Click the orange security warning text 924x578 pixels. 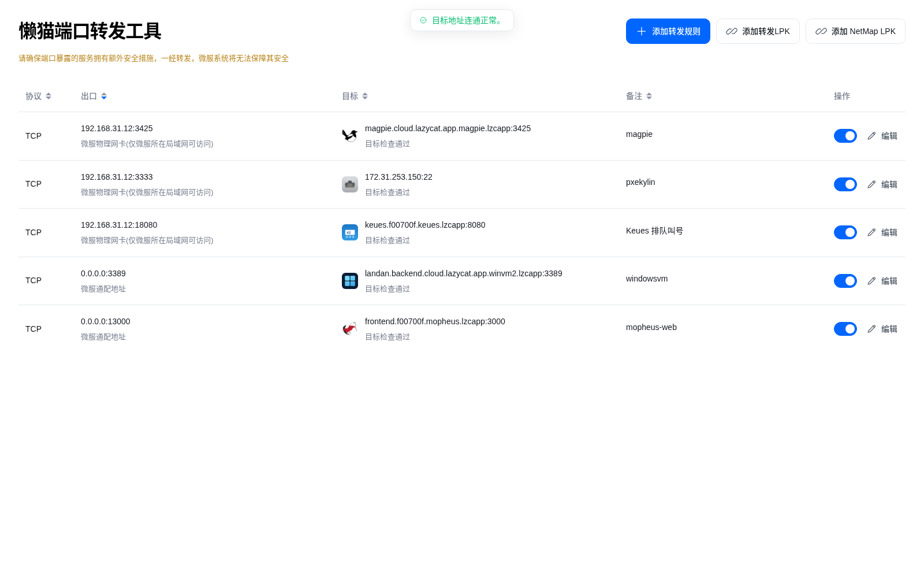click(154, 58)
